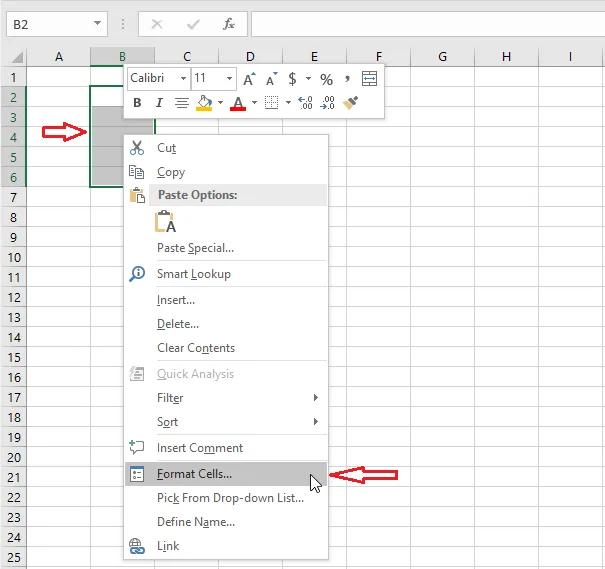Click the Cancel X formula bar button
Screen dimensions: 605x569
tap(157, 24)
